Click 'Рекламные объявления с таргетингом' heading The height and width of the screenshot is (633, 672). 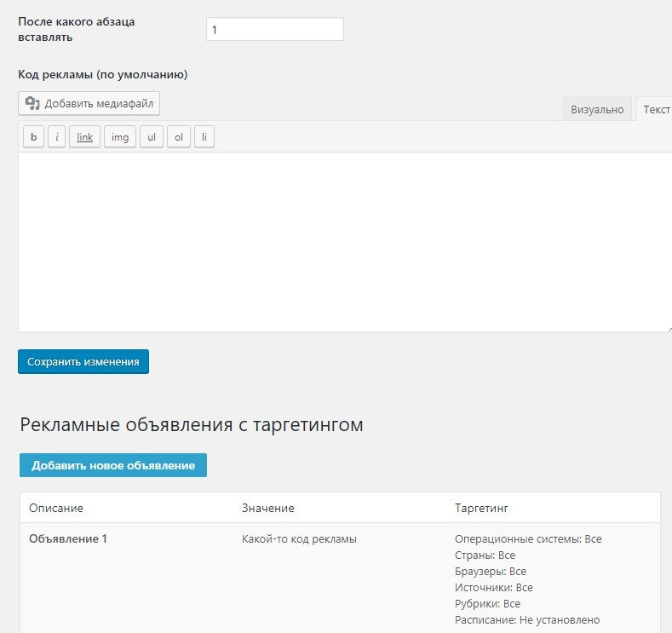pyautogui.click(x=192, y=425)
